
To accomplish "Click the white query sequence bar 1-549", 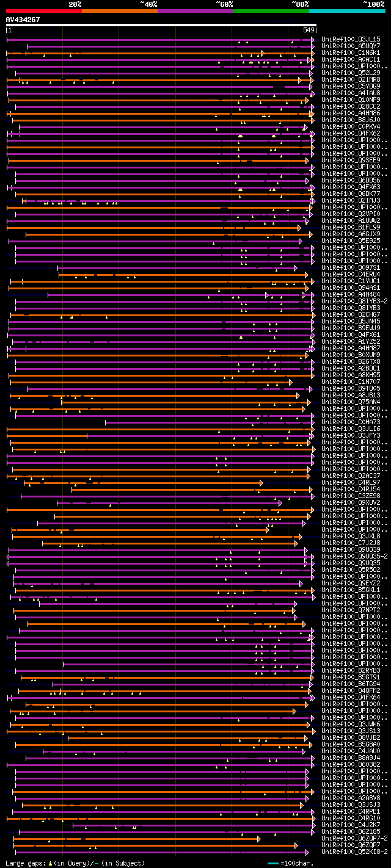I will (x=161, y=25).
